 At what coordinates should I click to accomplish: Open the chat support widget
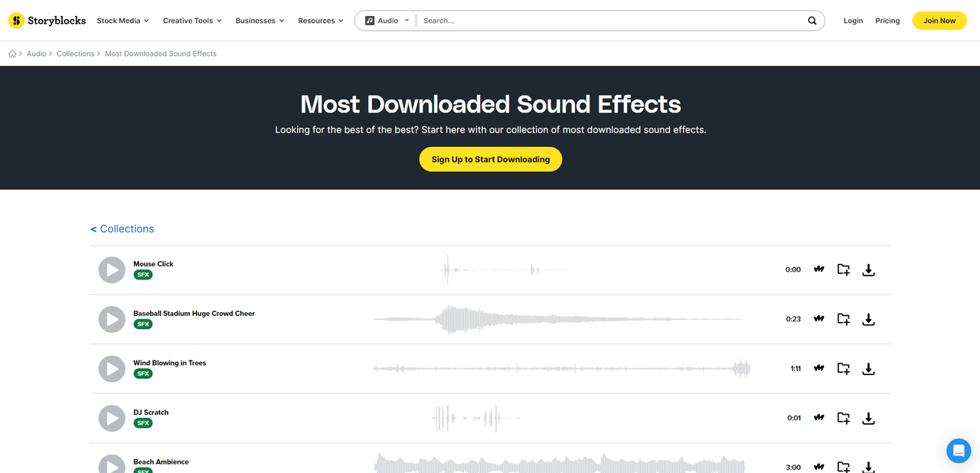[959, 451]
